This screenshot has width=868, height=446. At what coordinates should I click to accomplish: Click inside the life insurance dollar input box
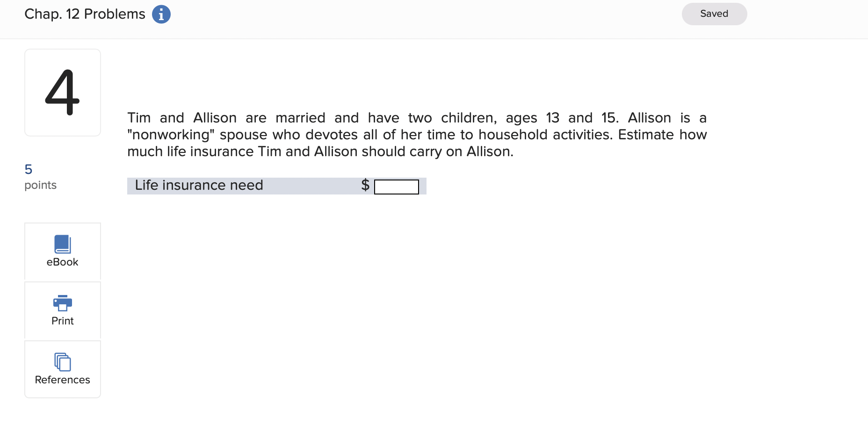tap(396, 187)
